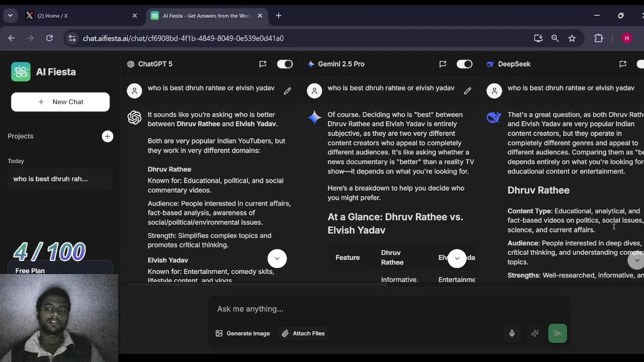Image resolution: width=644 pixels, height=362 pixels.
Task: Click the user avatar in ChatGPT 5 column
Action: coord(134,91)
